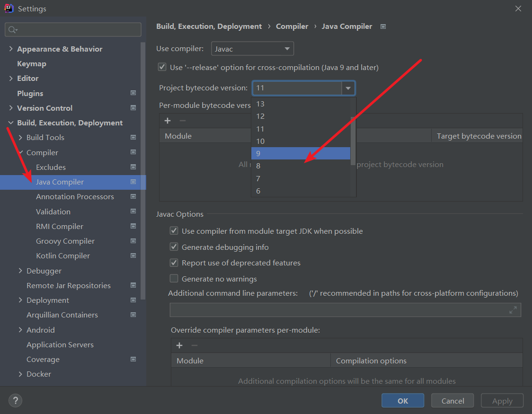Select bytecode version 12 from the list

(x=301, y=116)
